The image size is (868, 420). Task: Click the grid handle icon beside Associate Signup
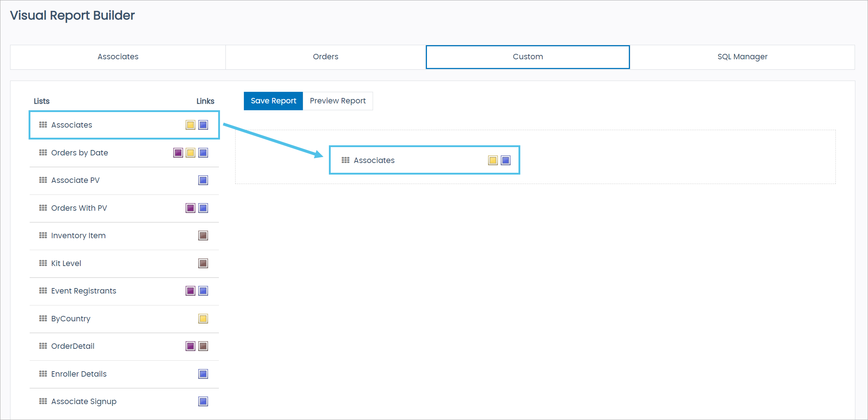click(x=43, y=401)
